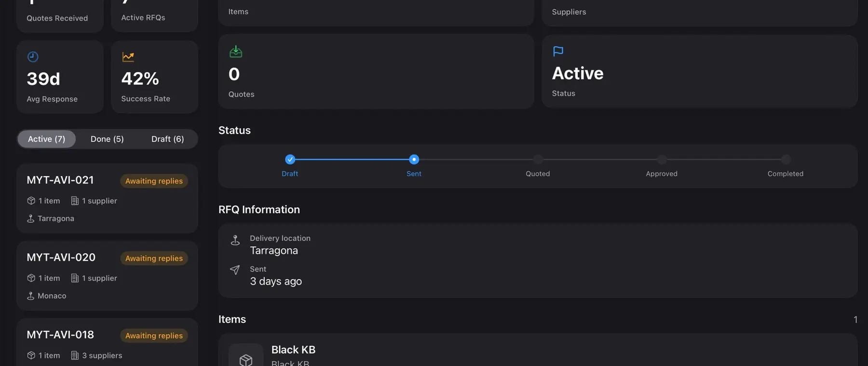
Task: Click the 39d Avg Response stat
Action: point(60,77)
